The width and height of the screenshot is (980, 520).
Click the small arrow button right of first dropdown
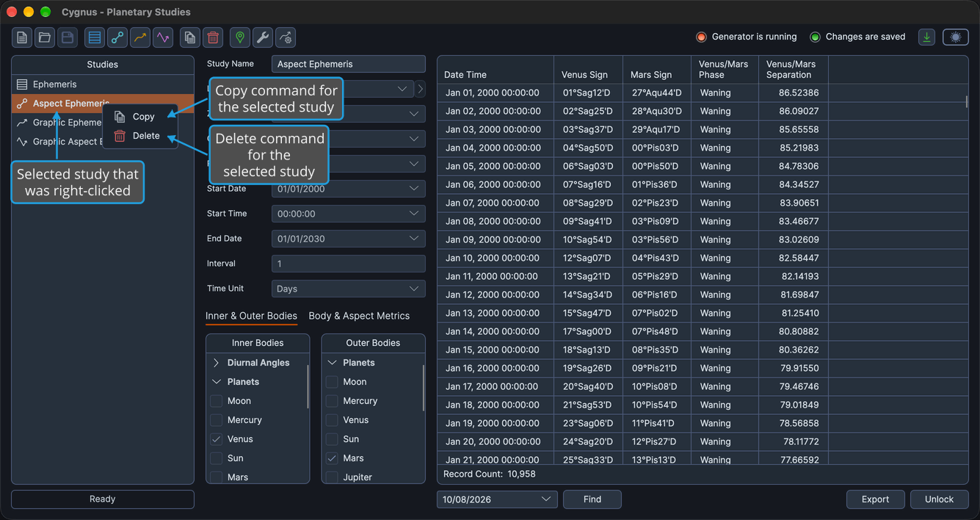click(x=420, y=89)
